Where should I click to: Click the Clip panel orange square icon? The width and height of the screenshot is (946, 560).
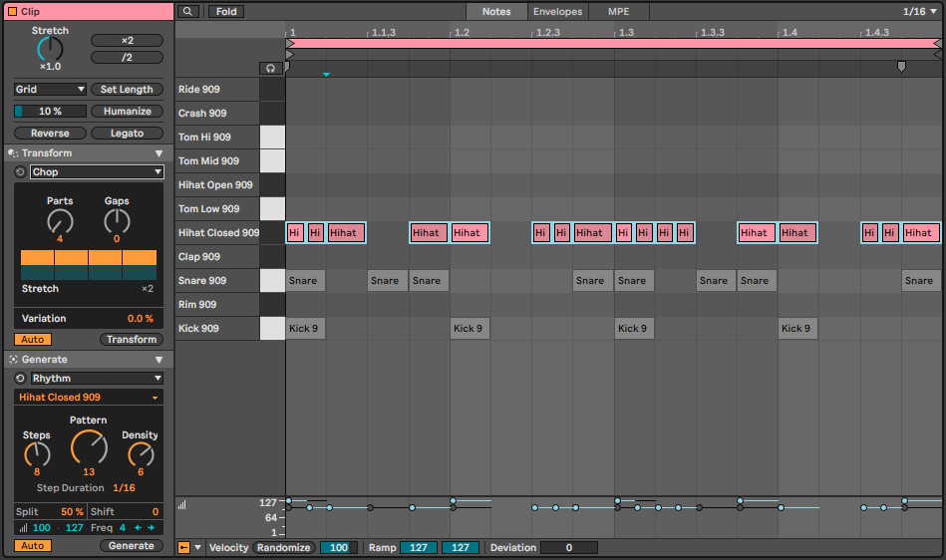(12, 11)
